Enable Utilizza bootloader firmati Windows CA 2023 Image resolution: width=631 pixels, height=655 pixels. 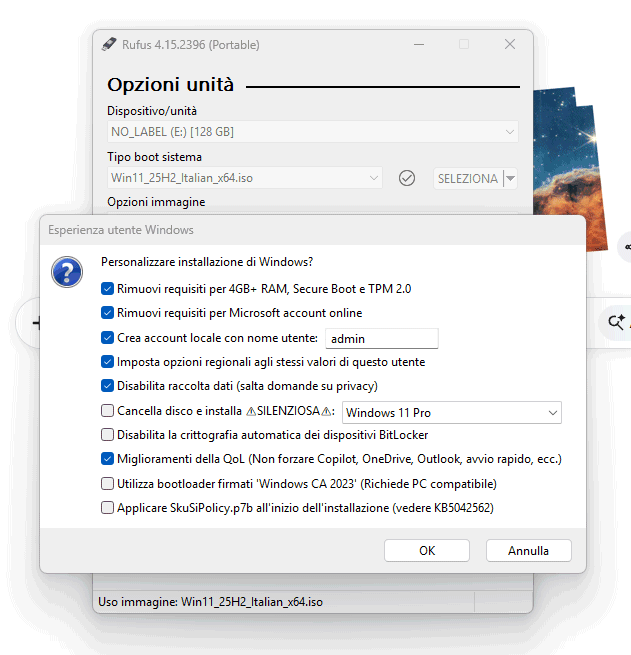107,484
